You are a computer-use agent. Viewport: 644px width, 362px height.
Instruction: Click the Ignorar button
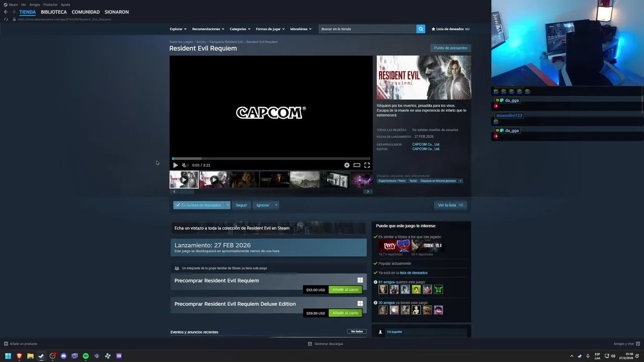tap(263, 205)
